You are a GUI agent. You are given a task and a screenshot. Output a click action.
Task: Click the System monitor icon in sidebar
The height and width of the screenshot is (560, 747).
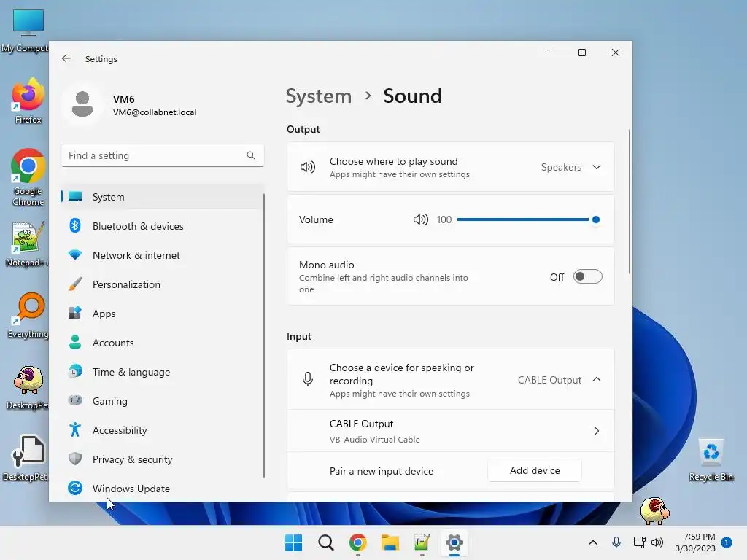[x=75, y=197]
